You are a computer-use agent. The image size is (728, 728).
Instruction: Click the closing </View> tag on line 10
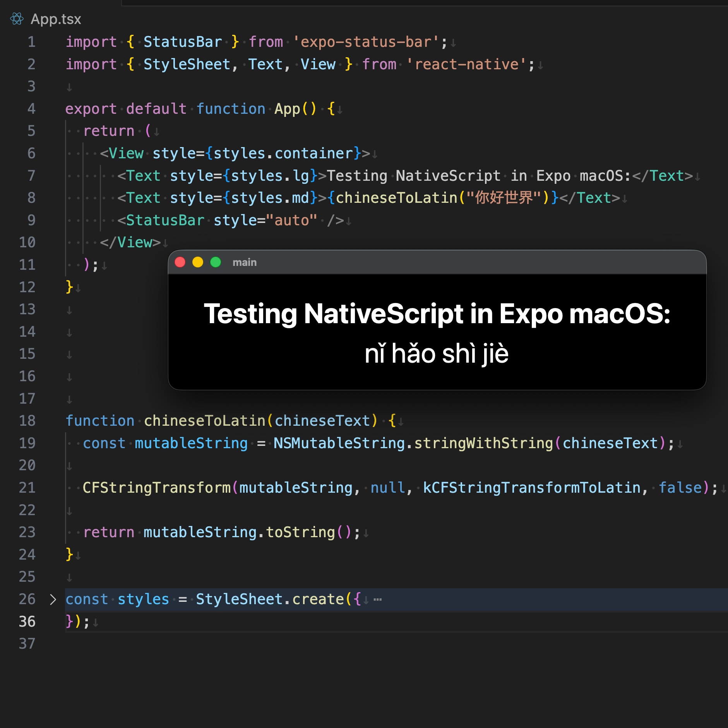pyautogui.click(x=130, y=242)
